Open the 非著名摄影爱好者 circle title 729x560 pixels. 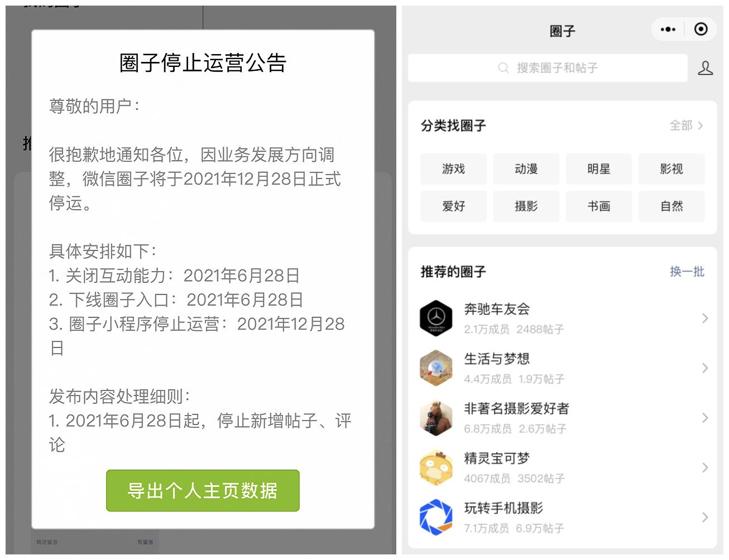coord(516,409)
